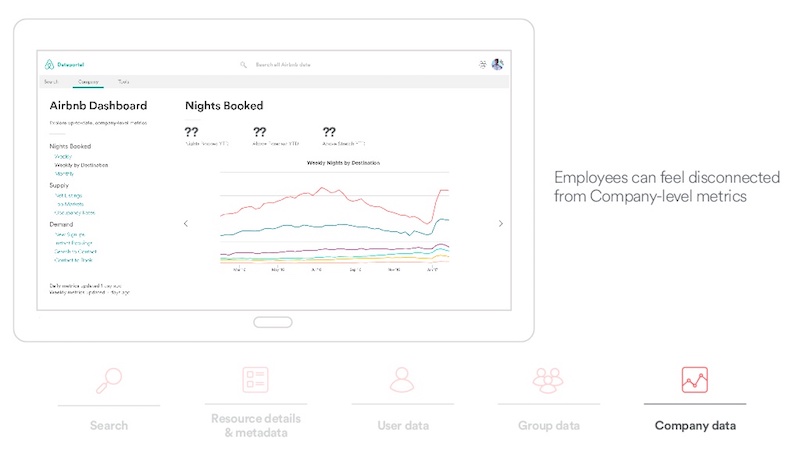The height and width of the screenshot is (450, 800).
Task: Go to next chart with right chevron
Action: tap(501, 223)
